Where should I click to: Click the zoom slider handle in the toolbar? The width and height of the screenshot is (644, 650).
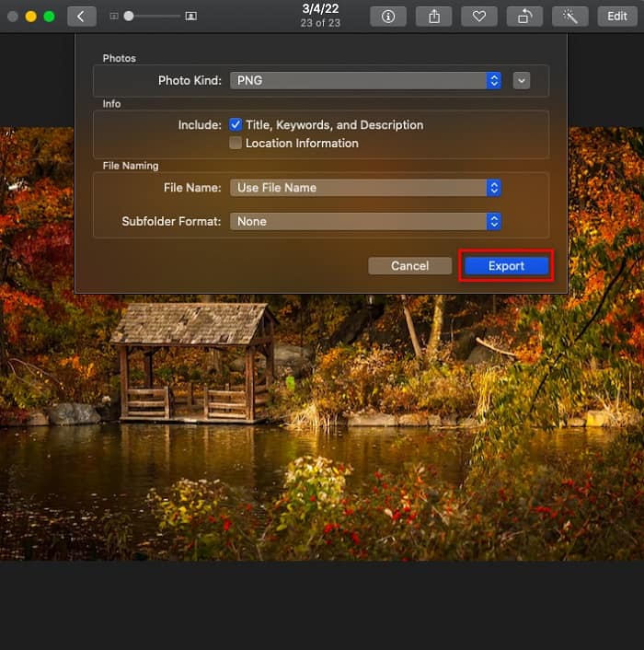point(129,17)
